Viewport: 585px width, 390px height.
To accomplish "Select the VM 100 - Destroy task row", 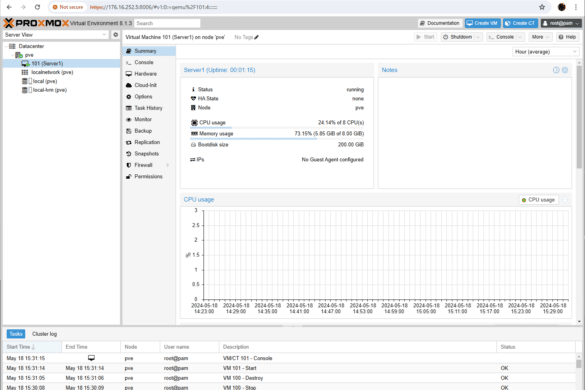I will [290, 378].
